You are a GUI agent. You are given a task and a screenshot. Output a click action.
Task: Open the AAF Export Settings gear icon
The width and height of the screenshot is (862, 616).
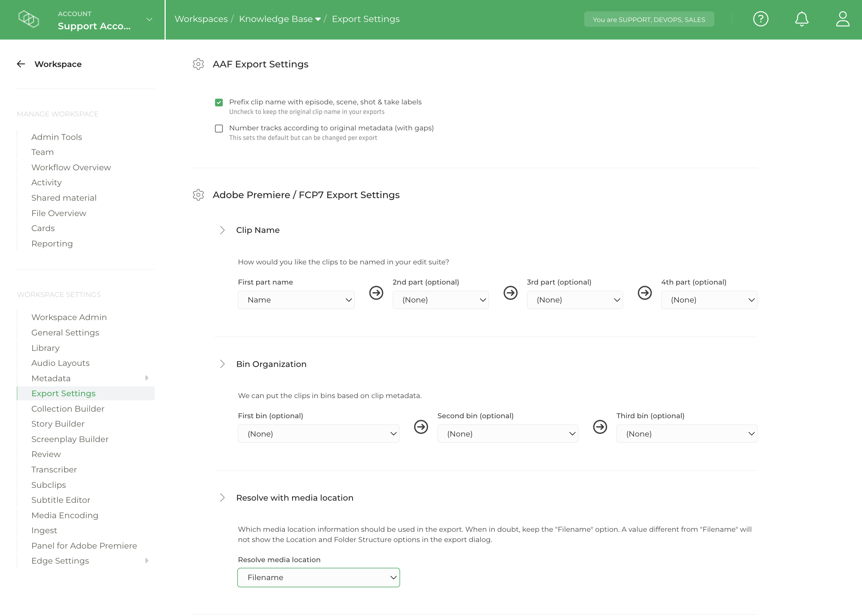click(198, 64)
